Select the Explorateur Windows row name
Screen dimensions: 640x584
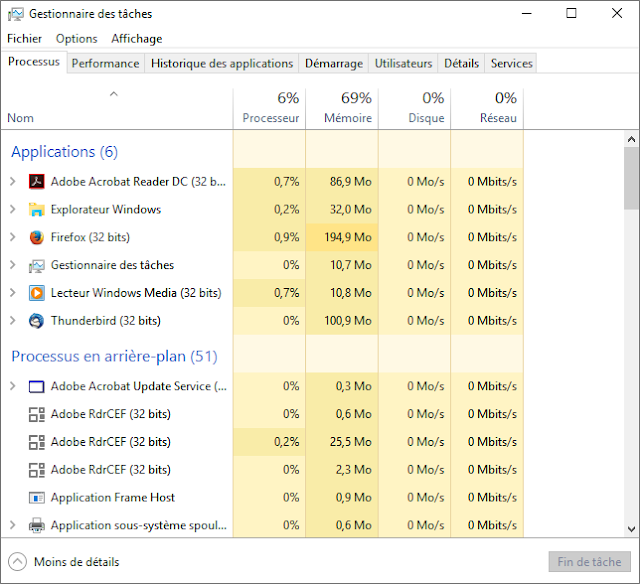pyautogui.click(x=106, y=209)
